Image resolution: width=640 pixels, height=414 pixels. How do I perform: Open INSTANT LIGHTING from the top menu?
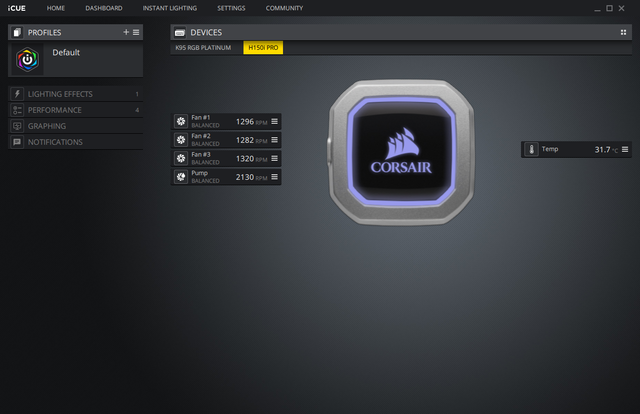click(x=169, y=8)
